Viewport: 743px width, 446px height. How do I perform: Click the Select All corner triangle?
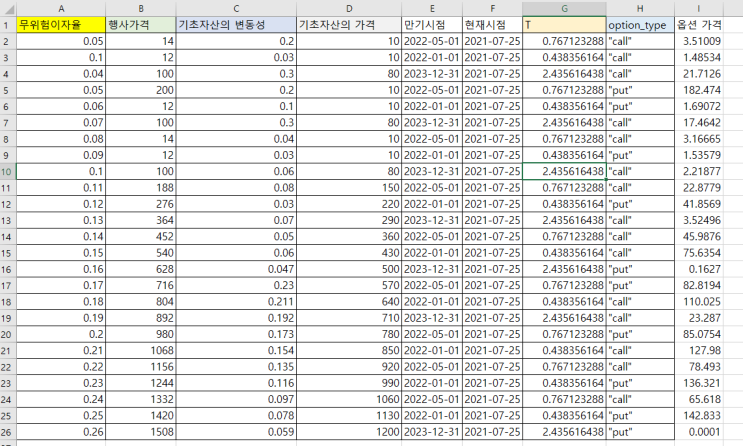click(9, 9)
